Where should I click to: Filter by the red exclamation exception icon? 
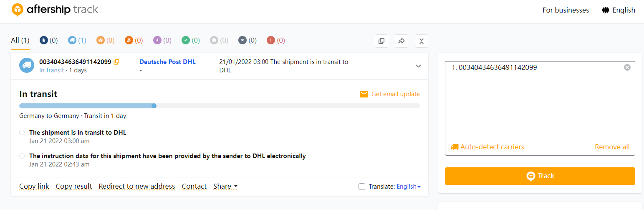click(x=271, y=40)
